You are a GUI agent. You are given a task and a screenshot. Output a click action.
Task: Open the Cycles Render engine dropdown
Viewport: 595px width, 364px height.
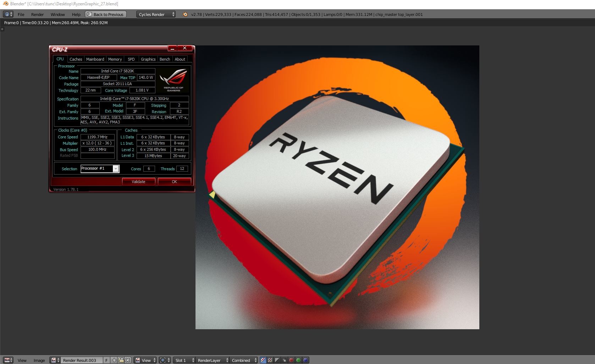tap(156, 15)
